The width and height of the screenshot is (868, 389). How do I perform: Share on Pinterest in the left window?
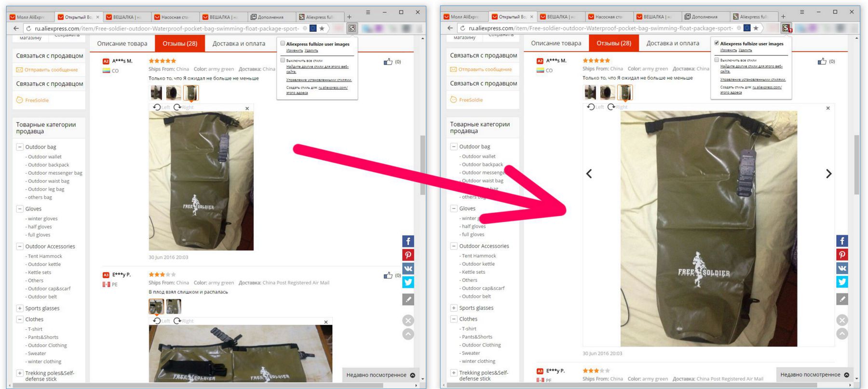[x=408, y=255]
